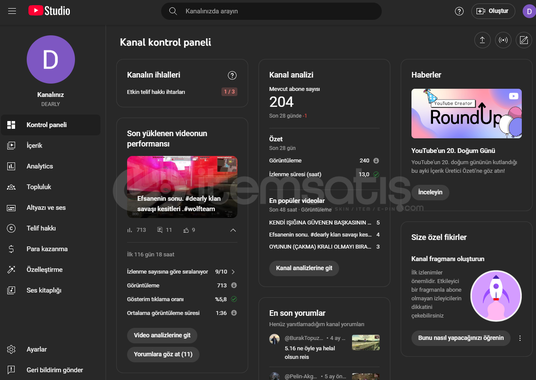This screenshot has height=380, width=536.
Task: Open Kontrol paneli in sidebar
Action: coord(51,125)
